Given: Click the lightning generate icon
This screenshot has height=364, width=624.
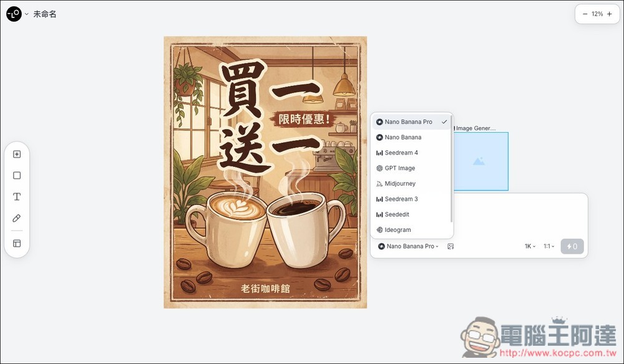Looking at the screenshot, I should 572,246.
